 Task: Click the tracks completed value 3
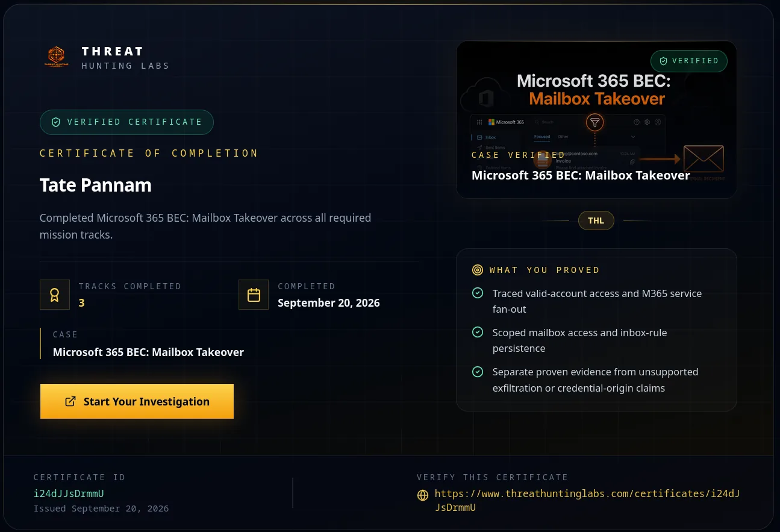81,303
